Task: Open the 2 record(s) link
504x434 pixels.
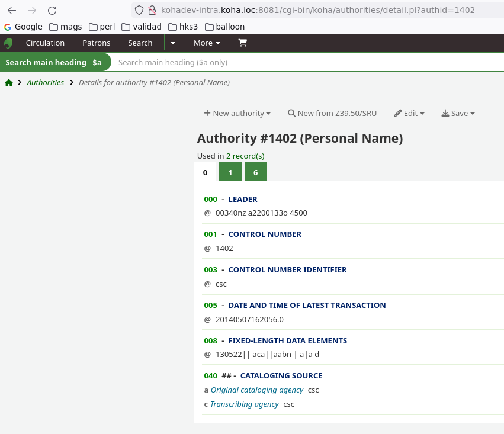Action: pos(245,156)
